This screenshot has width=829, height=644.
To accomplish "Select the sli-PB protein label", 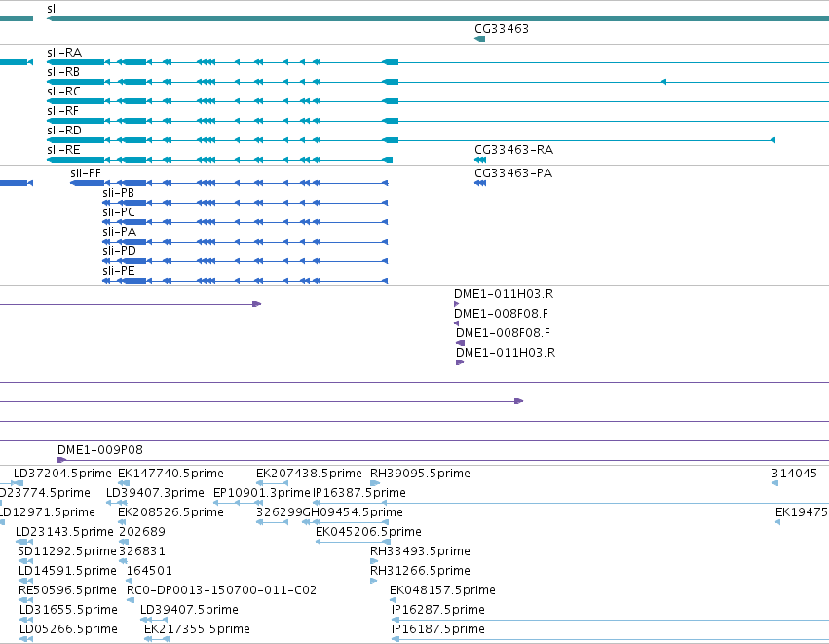I will tap(119, 193).
